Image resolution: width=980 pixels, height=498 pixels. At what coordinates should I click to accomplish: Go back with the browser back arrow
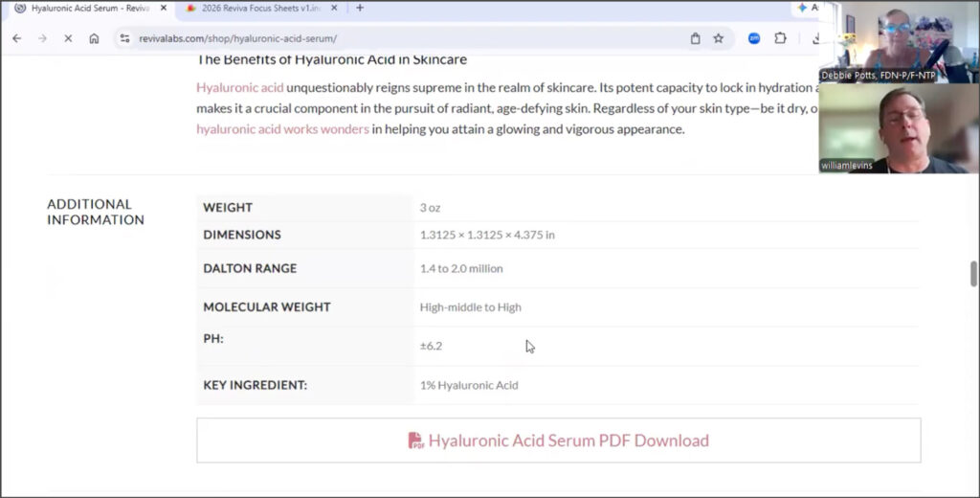(17, 38)
